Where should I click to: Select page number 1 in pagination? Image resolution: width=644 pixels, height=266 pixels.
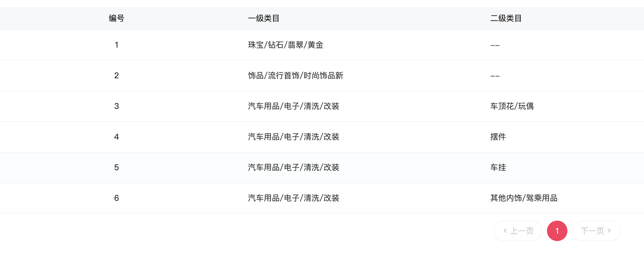[x=557, y=231]
